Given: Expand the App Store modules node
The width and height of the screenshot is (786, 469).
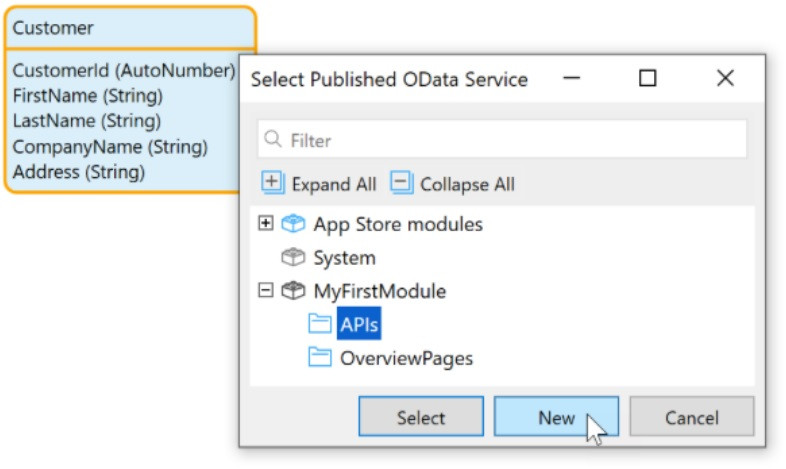Looking at the screenshot, I should 265,224.
